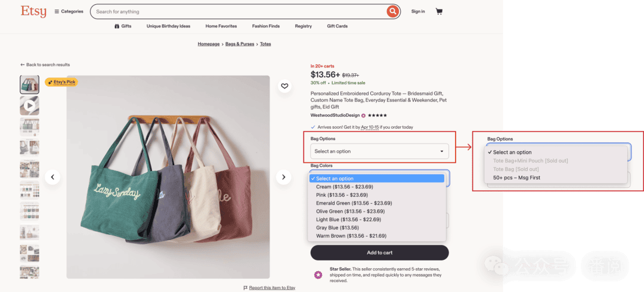Show previous product image arrow
This screenshot has width=644, height=292.
point(52,177)
